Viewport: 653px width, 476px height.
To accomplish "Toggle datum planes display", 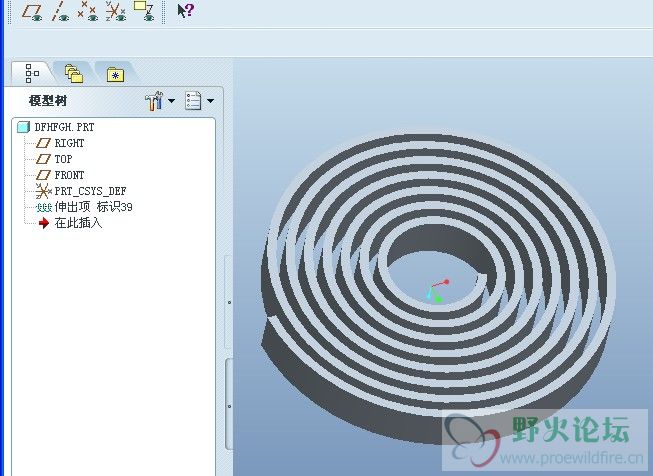I will click(x=32, y=12).
